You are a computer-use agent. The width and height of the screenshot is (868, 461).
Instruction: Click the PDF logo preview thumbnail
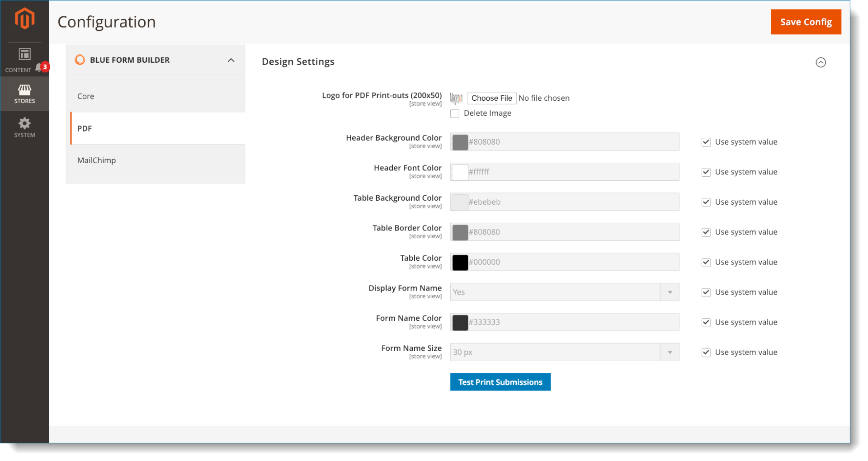457,98
